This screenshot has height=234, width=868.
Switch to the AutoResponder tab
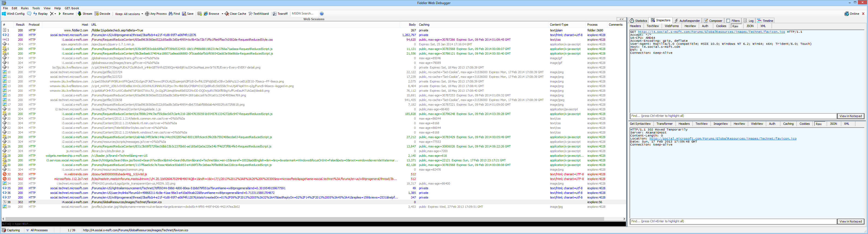[x=687, y=20]
